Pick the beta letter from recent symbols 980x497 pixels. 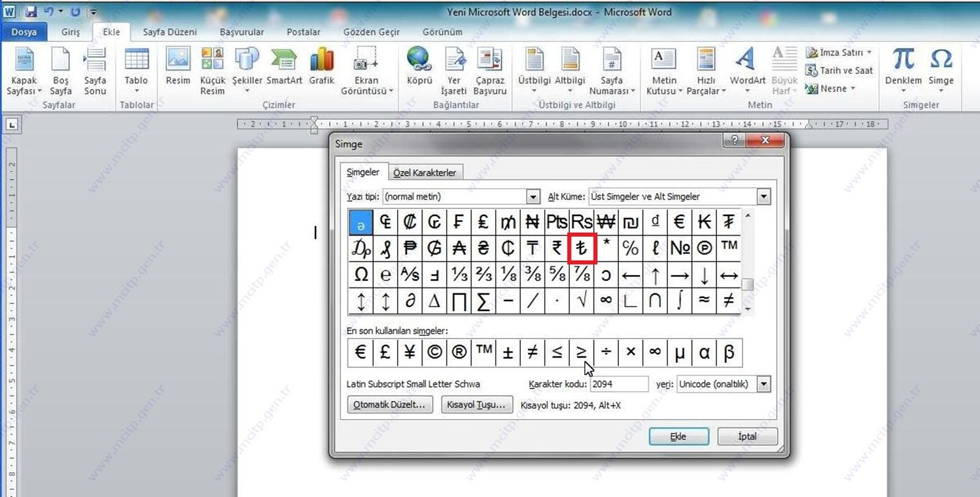click(729, 353)
